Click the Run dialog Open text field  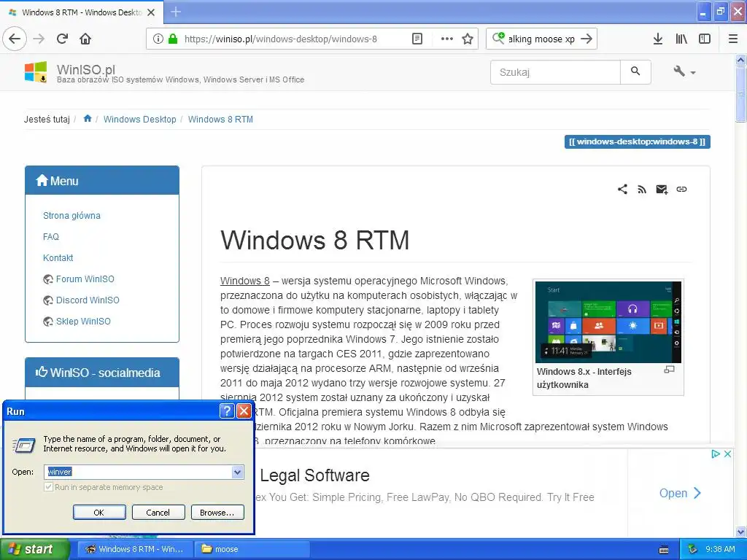click(139, 472)
